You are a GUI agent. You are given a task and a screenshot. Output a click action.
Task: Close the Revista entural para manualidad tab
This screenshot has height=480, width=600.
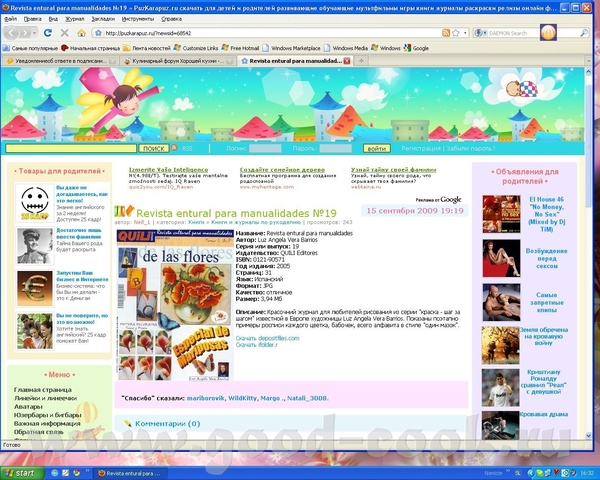point(347,61)
